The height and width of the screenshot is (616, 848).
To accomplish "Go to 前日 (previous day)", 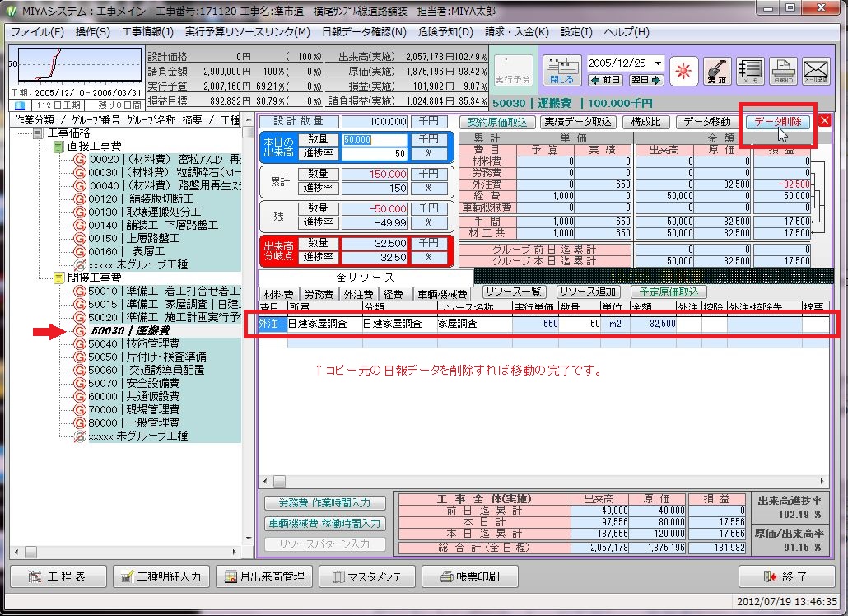I will 605,80.
